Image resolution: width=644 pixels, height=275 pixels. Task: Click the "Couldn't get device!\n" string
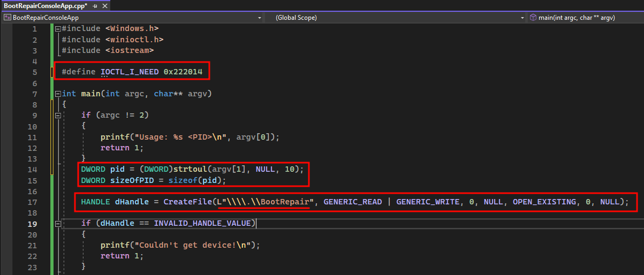193,245
